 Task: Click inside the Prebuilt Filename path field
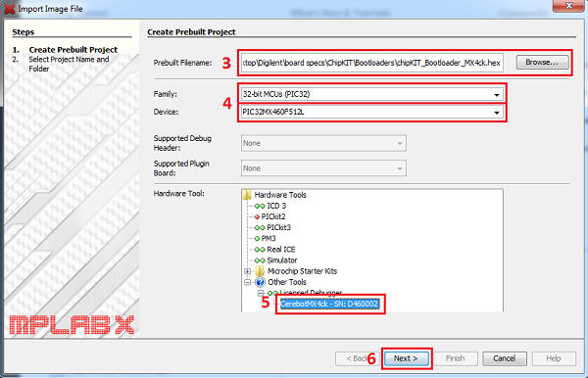(372, 63)
